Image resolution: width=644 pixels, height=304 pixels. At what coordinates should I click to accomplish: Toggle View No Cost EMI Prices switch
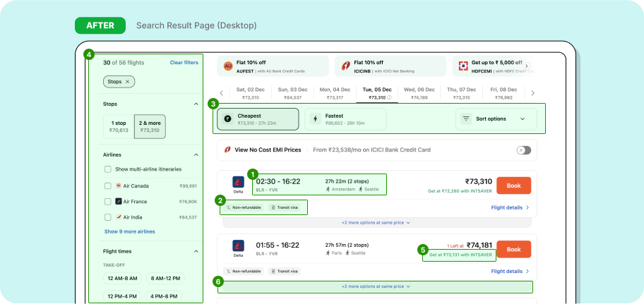click(523, 150)
